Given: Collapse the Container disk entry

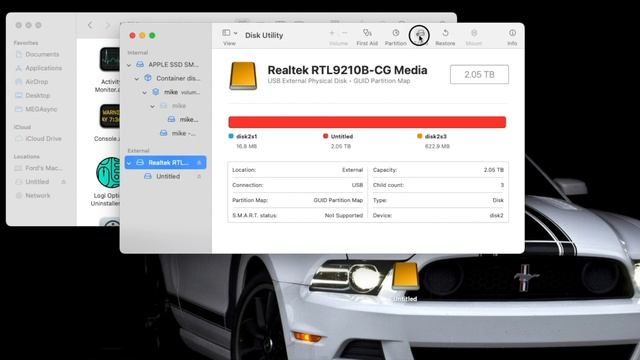Looking at the screenshot, I should (x=137, y=78).
